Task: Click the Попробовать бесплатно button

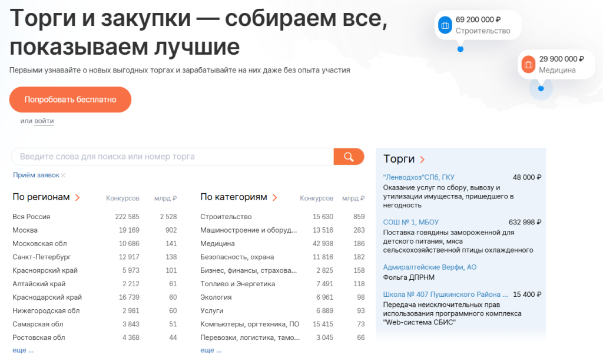Action: (x=70, y=100)
